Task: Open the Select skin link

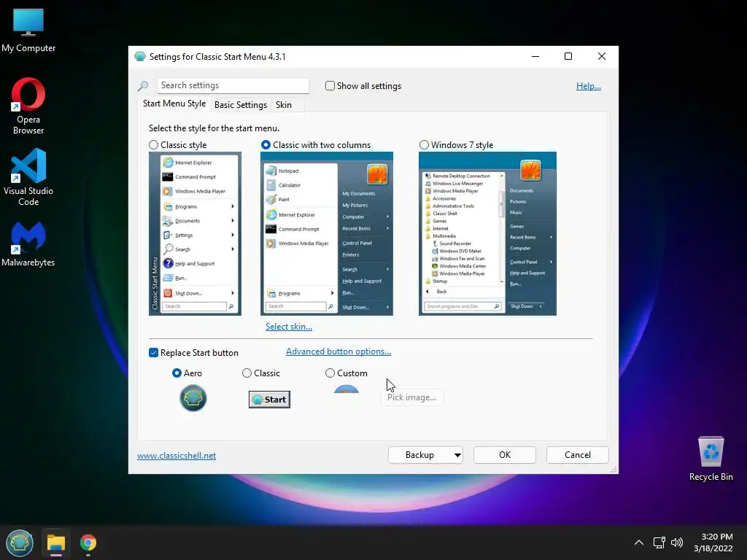Action: click(x=289, y=327)
